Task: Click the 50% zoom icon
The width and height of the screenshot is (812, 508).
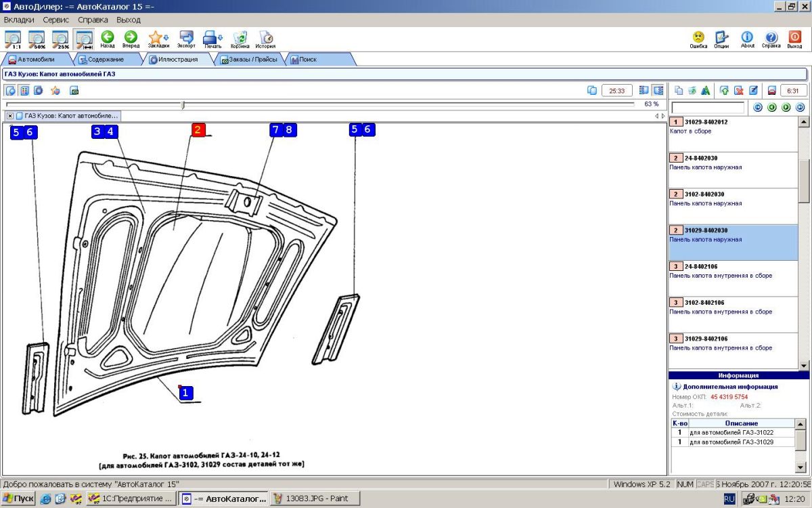Action: tap(37, 39)
